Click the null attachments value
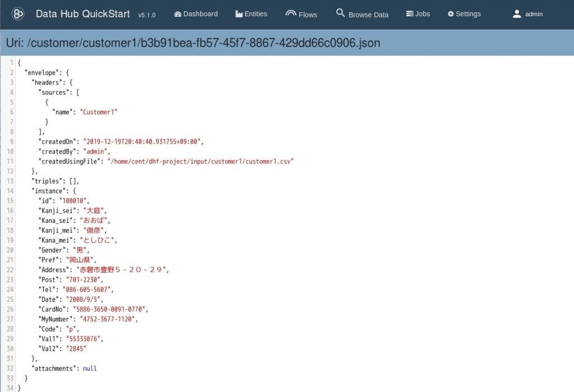 point(90,368)
